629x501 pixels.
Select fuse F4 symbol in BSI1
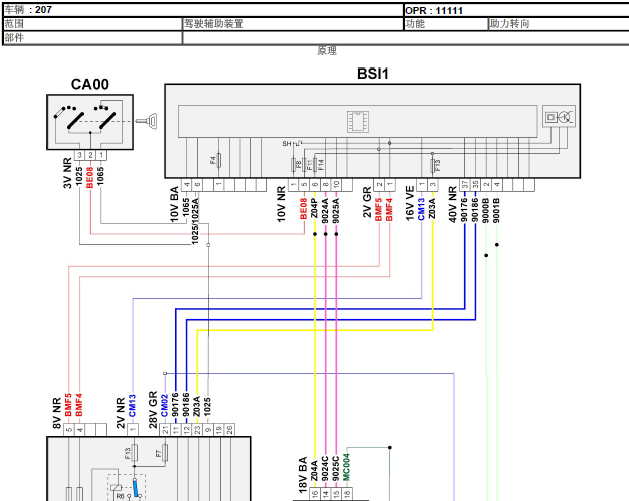[218, 160]
